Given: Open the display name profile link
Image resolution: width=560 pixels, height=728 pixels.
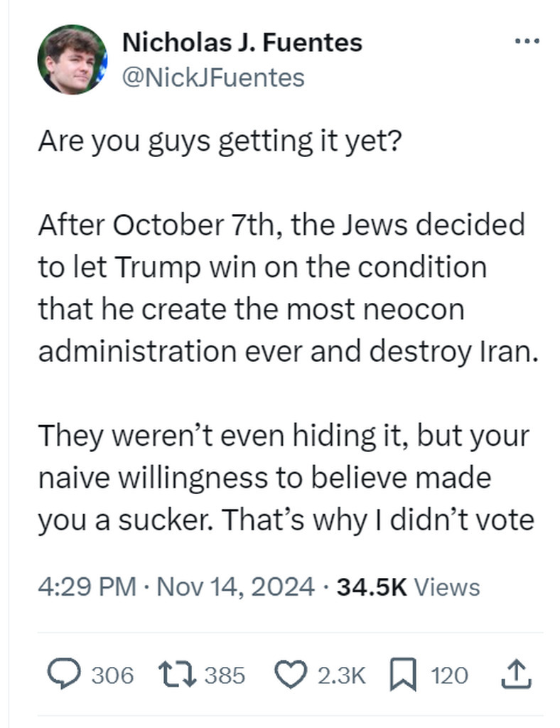Looking at the screenshot, I should click(x=242, y=43).
